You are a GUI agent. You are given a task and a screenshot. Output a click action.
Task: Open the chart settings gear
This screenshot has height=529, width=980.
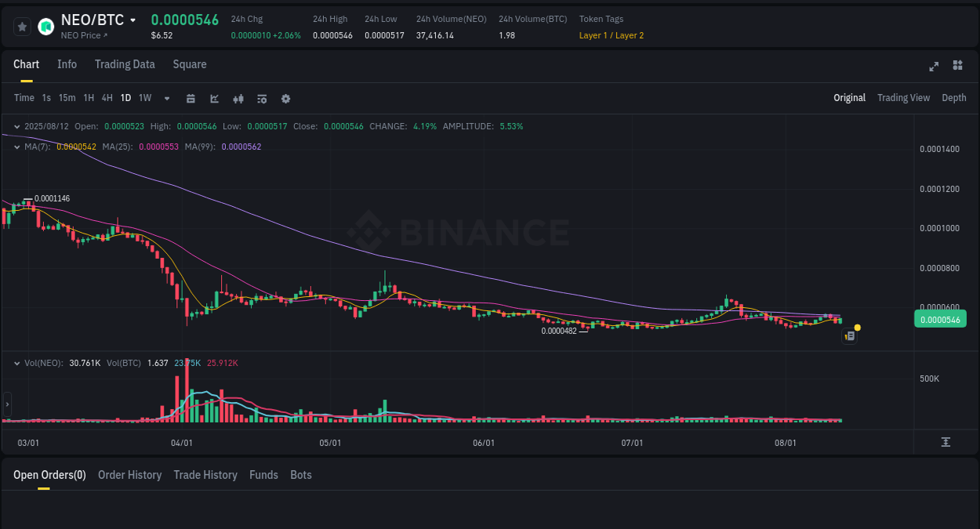click(285, 98)
